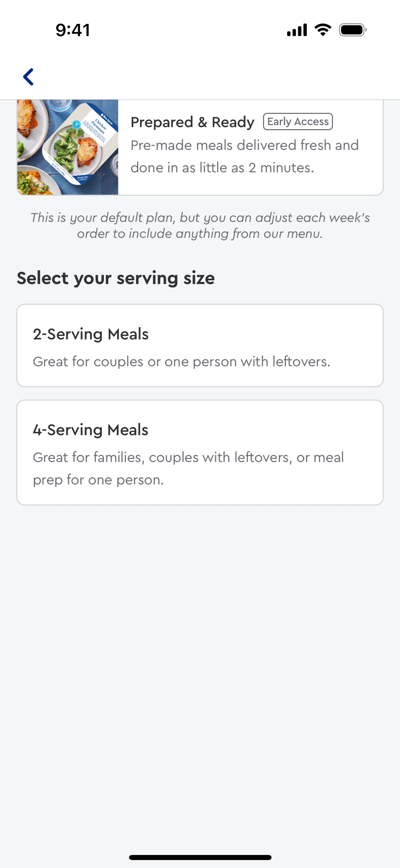Tap the italic default plan note

click(x=200, y=225)
